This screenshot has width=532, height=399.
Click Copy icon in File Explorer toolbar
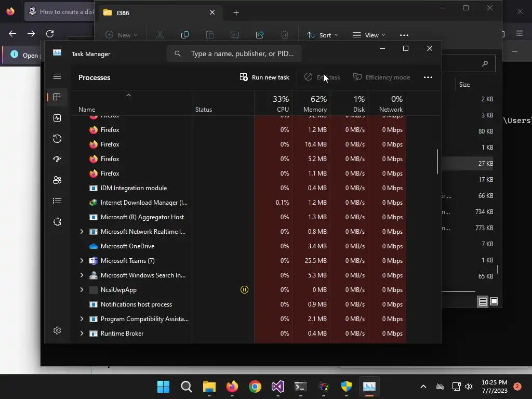click(185, 35)
